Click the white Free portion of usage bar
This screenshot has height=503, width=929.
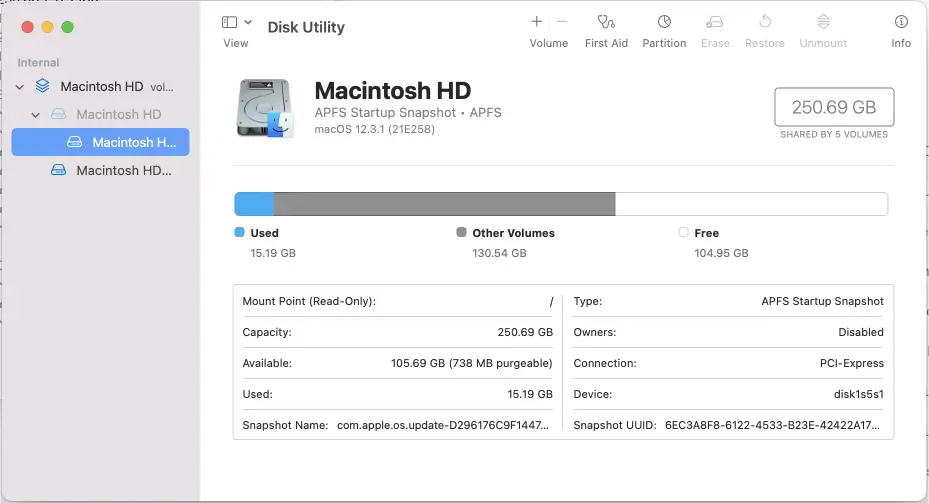(x=751, y=204)
